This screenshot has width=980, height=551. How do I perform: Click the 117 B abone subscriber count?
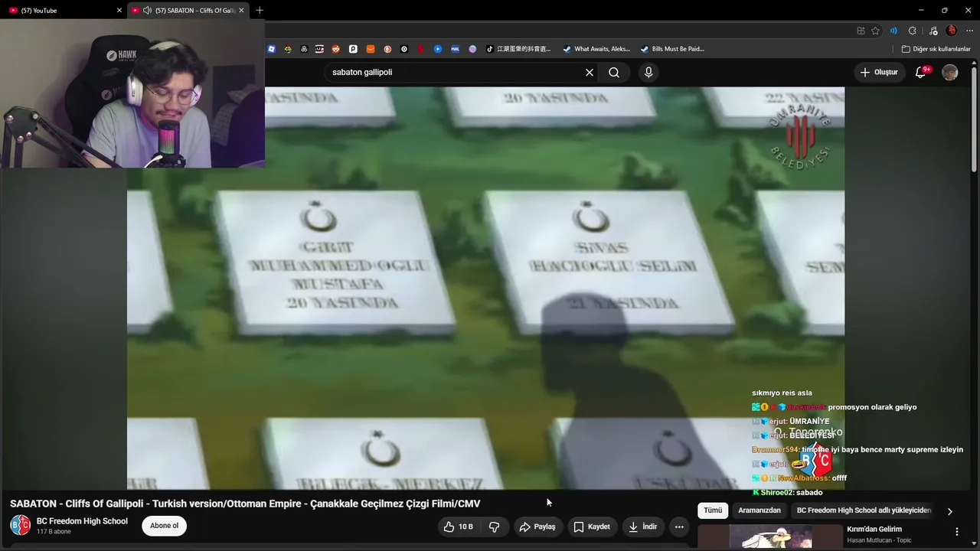54,532
